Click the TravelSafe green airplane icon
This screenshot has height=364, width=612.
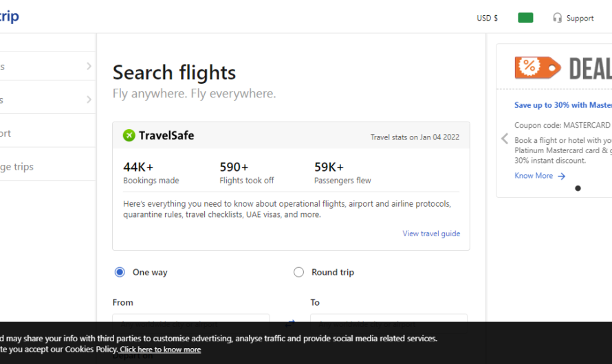click(129, 135)
